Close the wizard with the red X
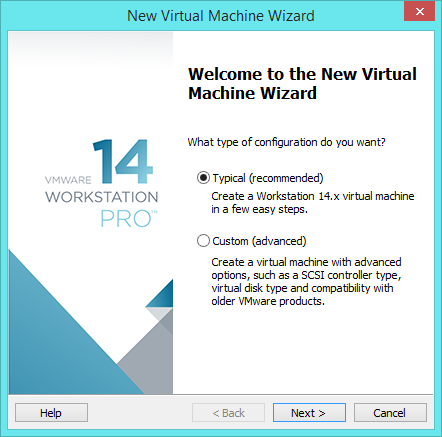Screen dimensions: 442x437 (x=420, y=12)
